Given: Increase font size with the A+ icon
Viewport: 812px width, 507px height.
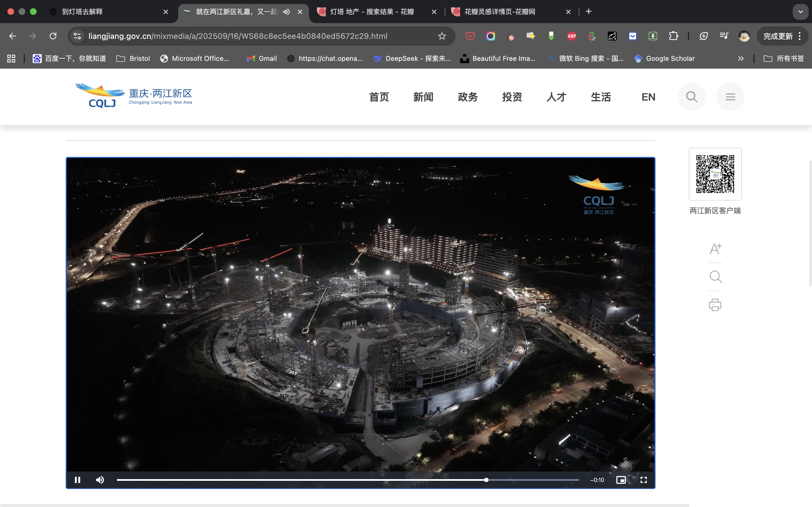Looking at the screenshot, I should [x=715, y=248].
